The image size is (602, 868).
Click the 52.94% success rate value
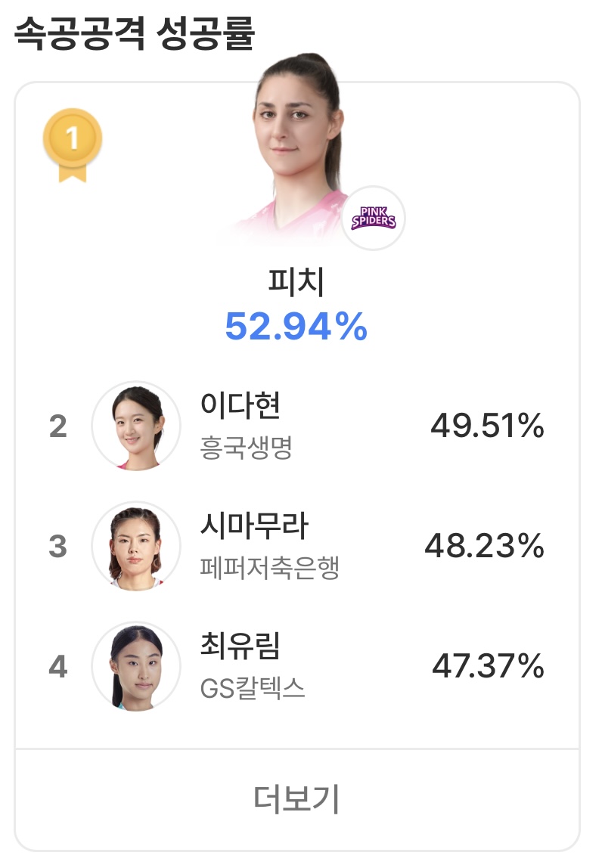[x=296, y=327]
